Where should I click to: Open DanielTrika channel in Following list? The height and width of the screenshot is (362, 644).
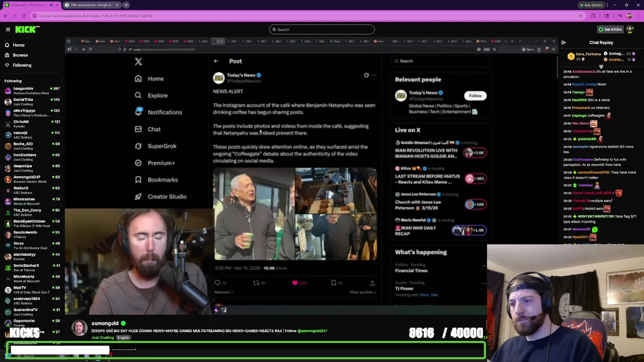point(32,102)
